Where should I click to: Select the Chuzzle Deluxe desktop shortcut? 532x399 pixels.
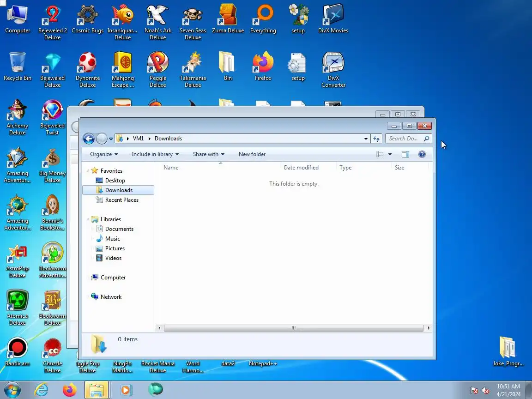click(x=52, y=355)
